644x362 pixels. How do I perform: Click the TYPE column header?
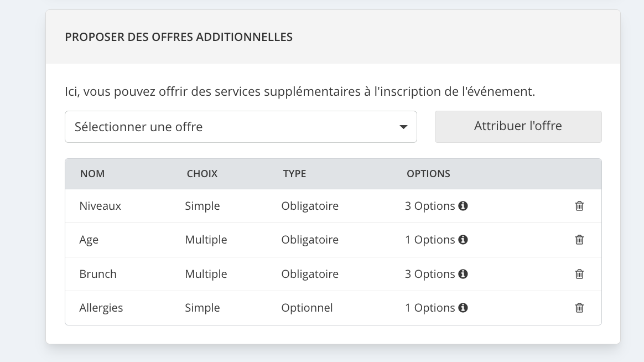coord(294,174)
